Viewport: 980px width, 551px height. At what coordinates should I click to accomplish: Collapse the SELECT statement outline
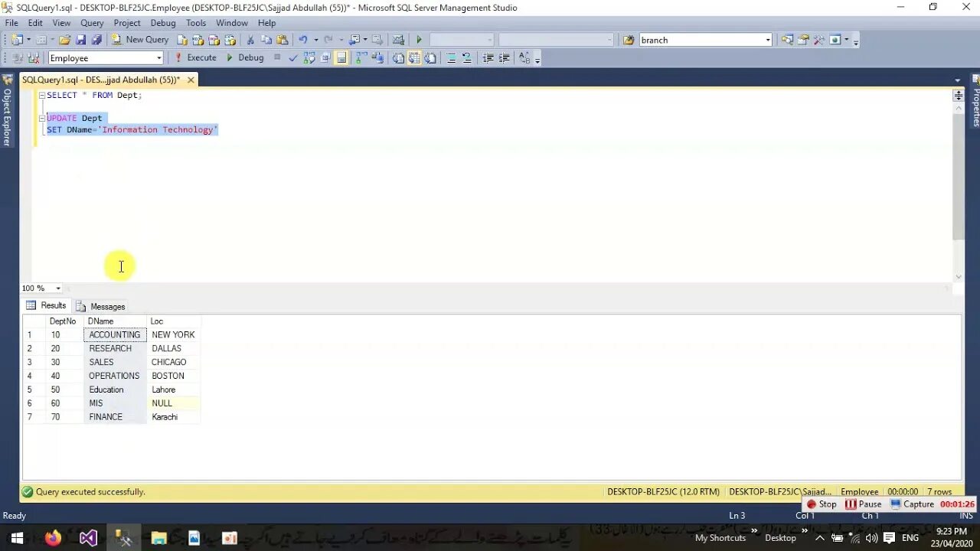point(42,96)
